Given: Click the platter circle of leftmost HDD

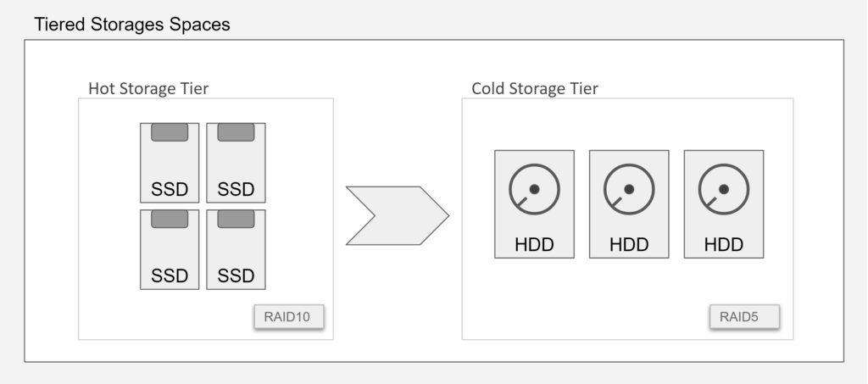Looking at the screenshot, I should [534, 189].
